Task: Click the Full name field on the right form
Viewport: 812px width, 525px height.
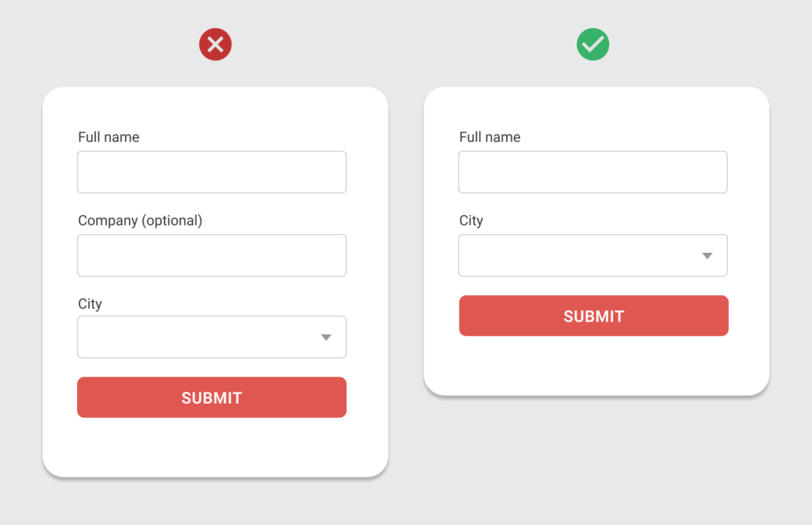Action: click(x=593, y=171)
